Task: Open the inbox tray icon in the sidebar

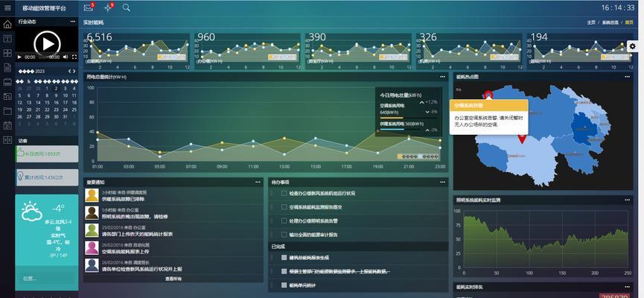Action: 7,82
